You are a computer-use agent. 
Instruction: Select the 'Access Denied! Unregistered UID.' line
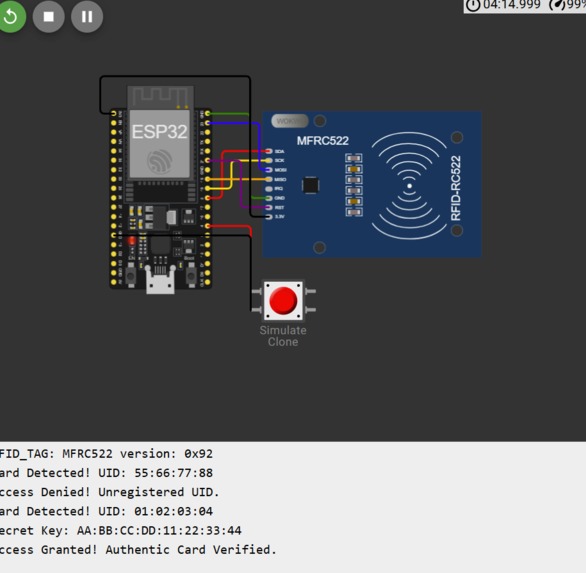[110, 492]
